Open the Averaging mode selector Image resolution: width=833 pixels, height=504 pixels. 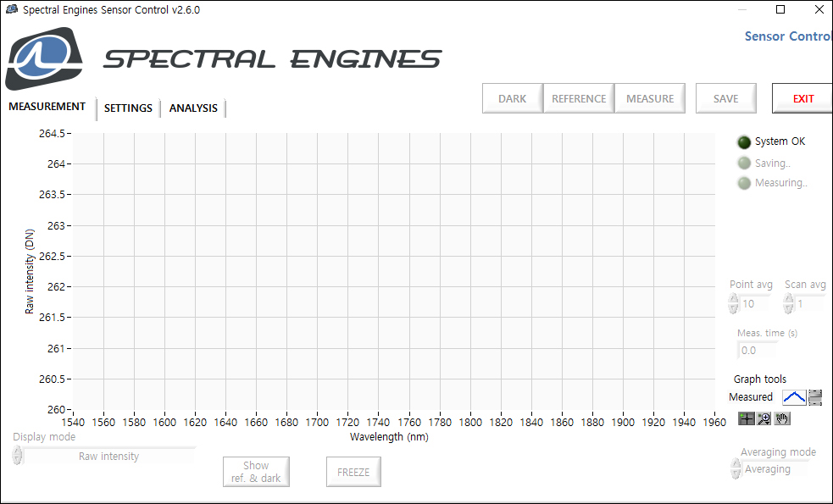[775, 469]
